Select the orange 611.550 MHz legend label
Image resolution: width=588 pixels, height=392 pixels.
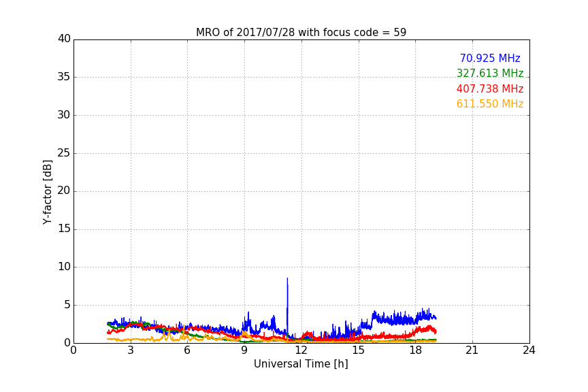[x=490, y=104]
